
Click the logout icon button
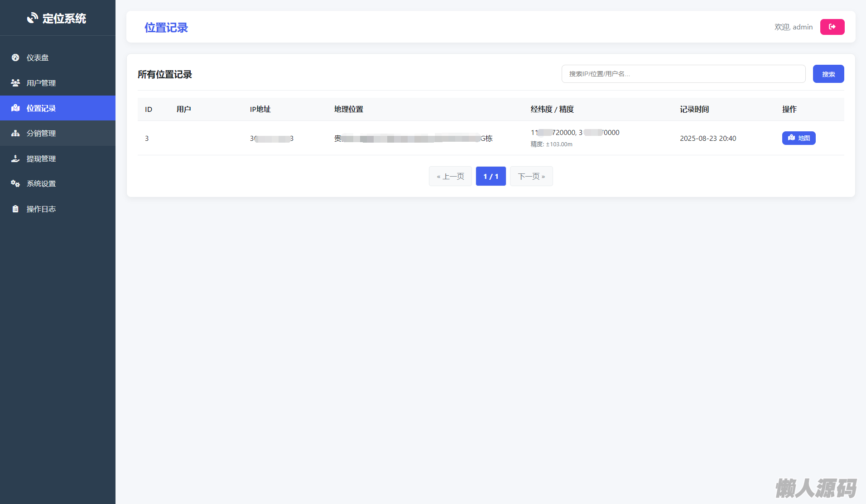click(x=832, y=27)
